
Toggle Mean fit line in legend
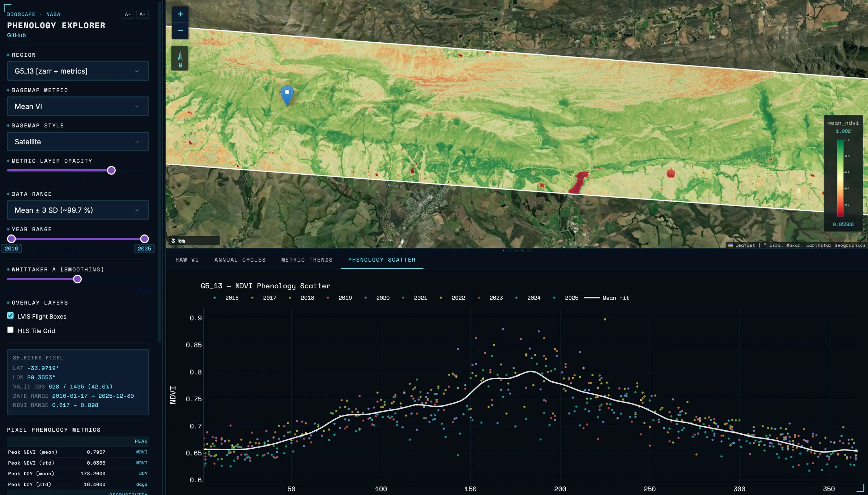point(607,298)
